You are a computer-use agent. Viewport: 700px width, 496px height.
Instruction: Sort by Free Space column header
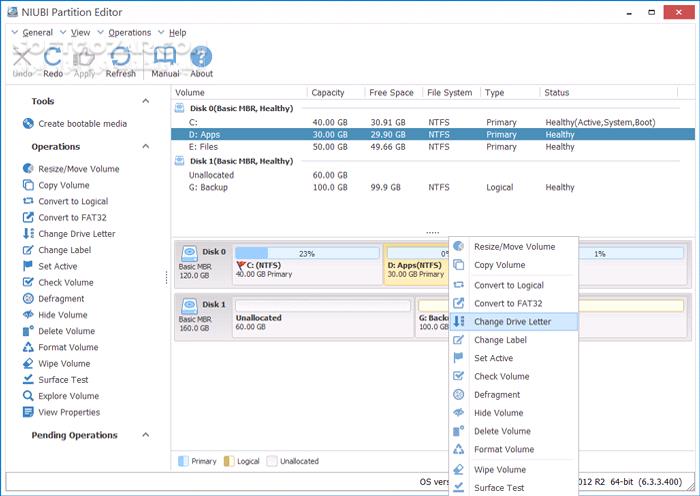click(x=393, y=92)
